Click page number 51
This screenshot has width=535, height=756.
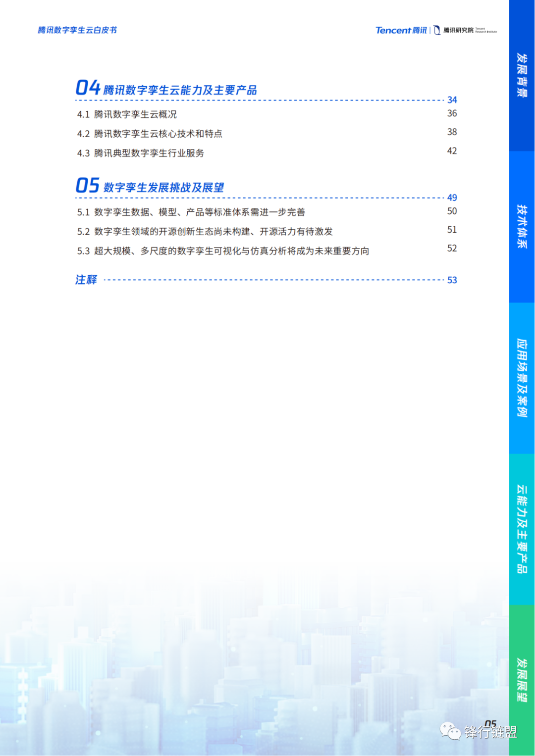452,230
